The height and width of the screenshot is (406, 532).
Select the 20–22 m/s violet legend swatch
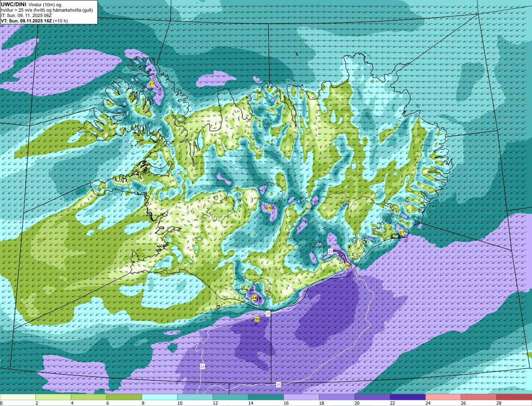click(x=372, y=397)
